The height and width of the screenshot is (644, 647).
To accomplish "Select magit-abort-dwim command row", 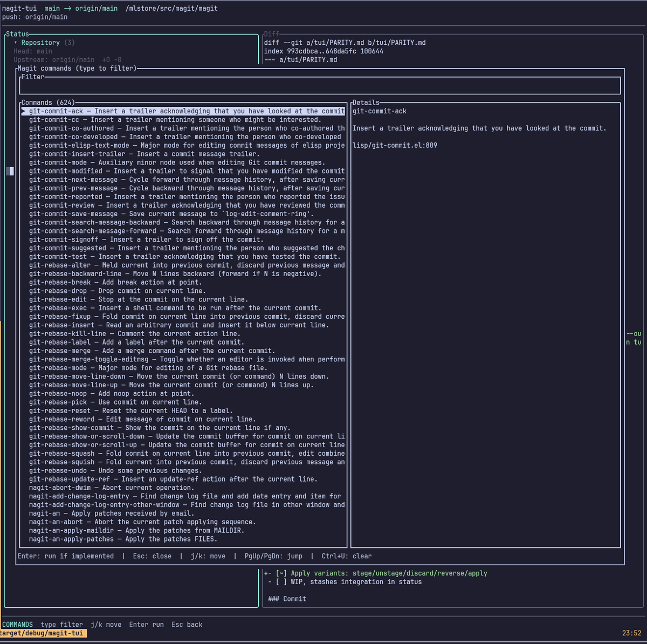I will 183,488.
